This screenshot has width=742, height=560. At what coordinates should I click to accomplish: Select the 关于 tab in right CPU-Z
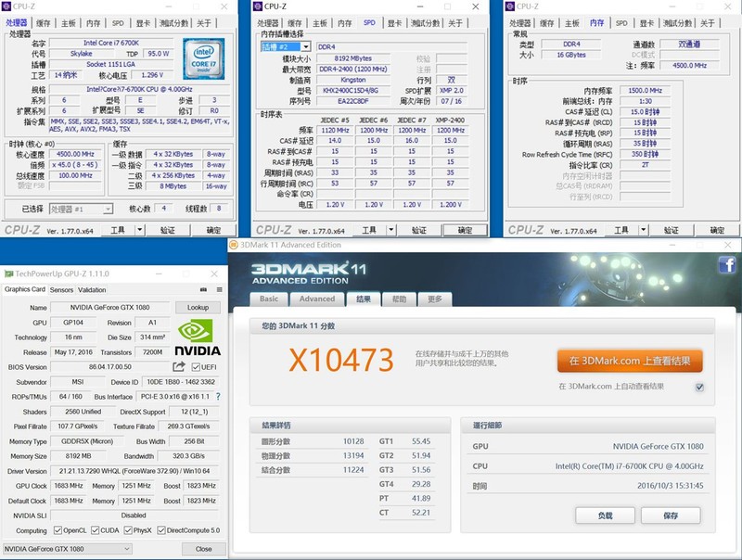tap(708, 22)
